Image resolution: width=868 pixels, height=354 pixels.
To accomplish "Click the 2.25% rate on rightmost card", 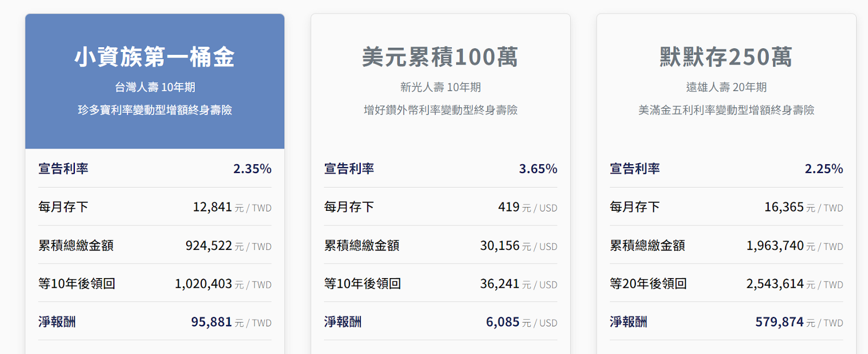I will coord(824,169).
